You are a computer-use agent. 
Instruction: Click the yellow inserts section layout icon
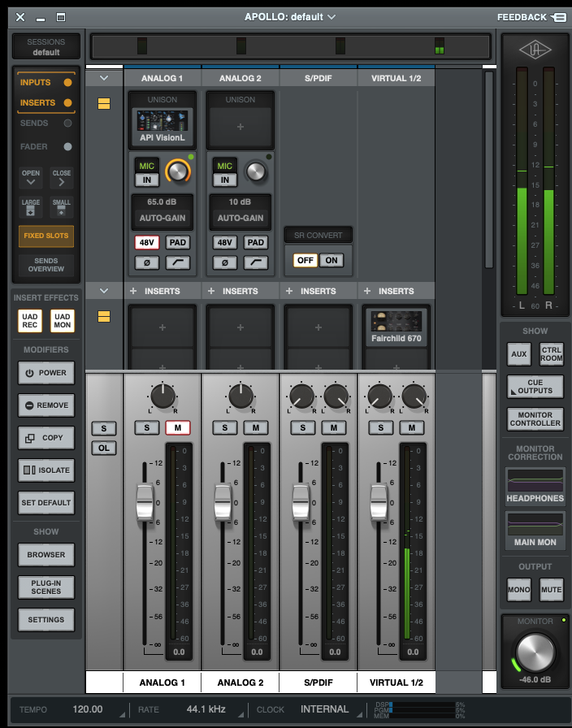pyautogui.click(x=104, y=316)
